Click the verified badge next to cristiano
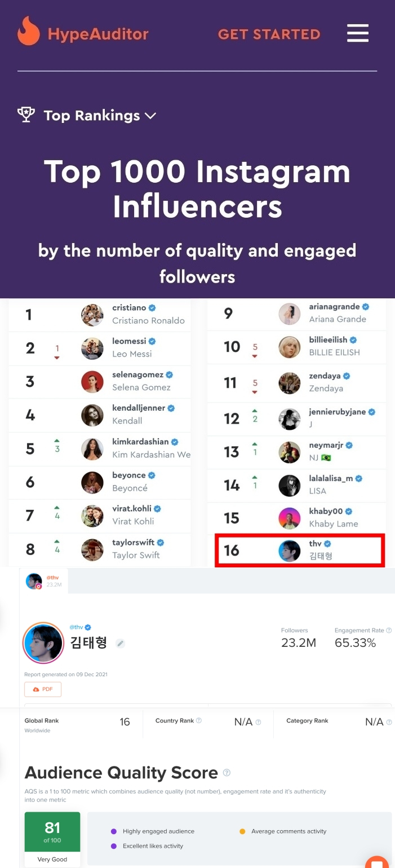395x868 pixels. pos(152,308)
